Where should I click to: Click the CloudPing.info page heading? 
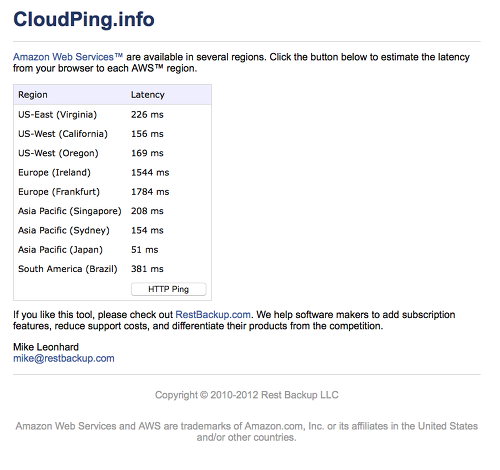[x=84, y=19]
